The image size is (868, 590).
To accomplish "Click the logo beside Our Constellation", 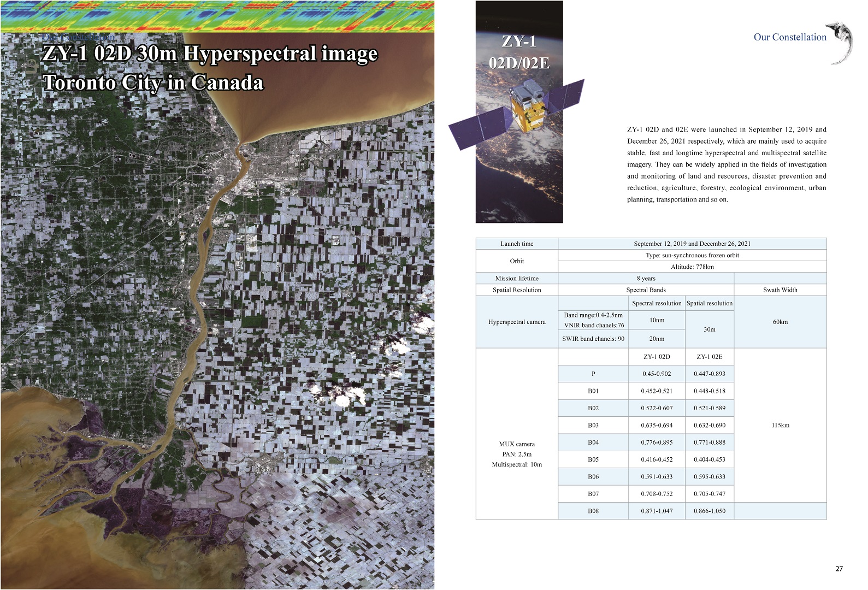I will click(x=841, y=43).
